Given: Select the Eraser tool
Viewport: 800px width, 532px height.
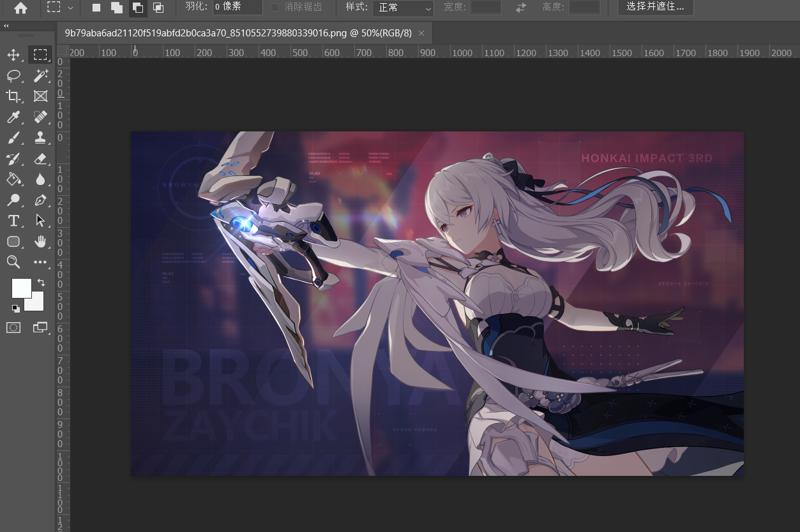Looking at the screenshot, I should tap(40, 158).
